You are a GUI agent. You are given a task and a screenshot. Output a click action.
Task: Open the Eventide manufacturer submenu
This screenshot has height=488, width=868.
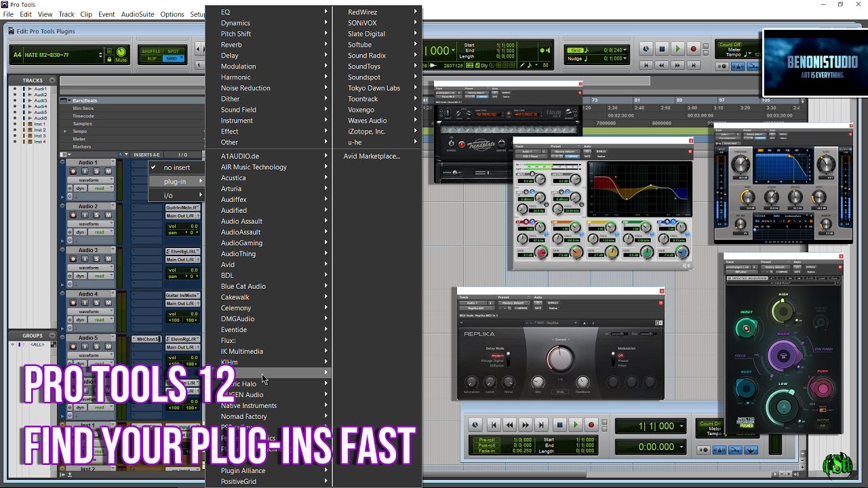[269, 329]
